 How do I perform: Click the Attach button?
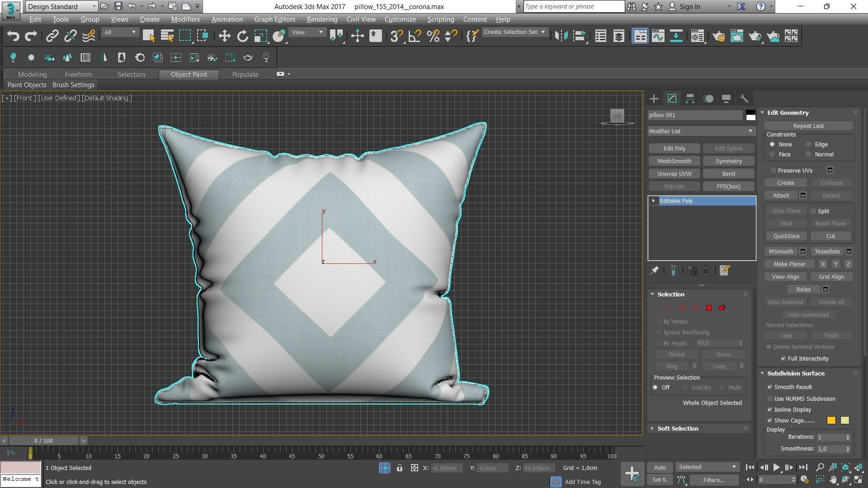coord(781,196)
